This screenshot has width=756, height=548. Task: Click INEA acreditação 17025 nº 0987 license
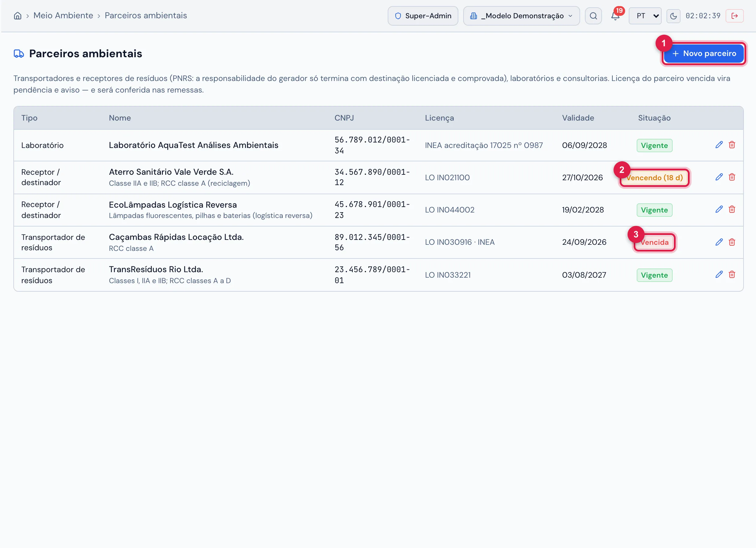point(484,145)
